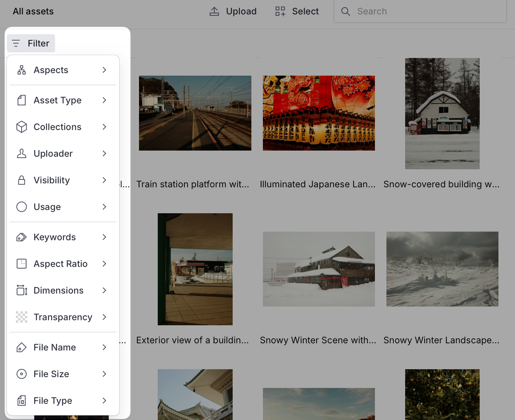
Task: Choose the Aspect Ratio filter text
Action: [x=61, y=264]
